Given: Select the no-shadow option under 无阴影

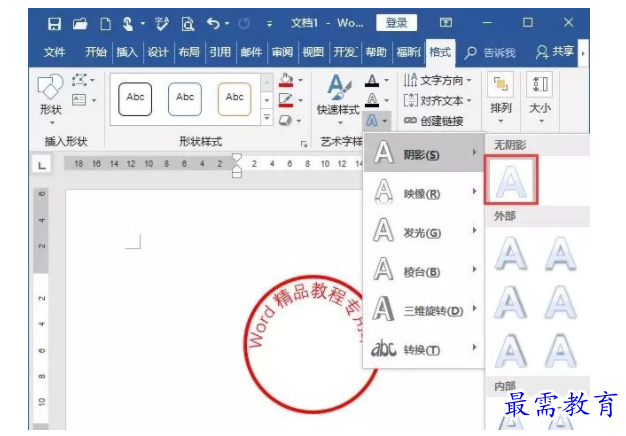Looking at the screenshot, I should click(x=511, y=180).
